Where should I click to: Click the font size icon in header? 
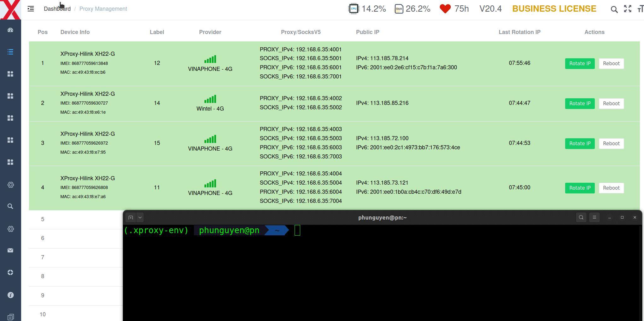pos(640,9)
